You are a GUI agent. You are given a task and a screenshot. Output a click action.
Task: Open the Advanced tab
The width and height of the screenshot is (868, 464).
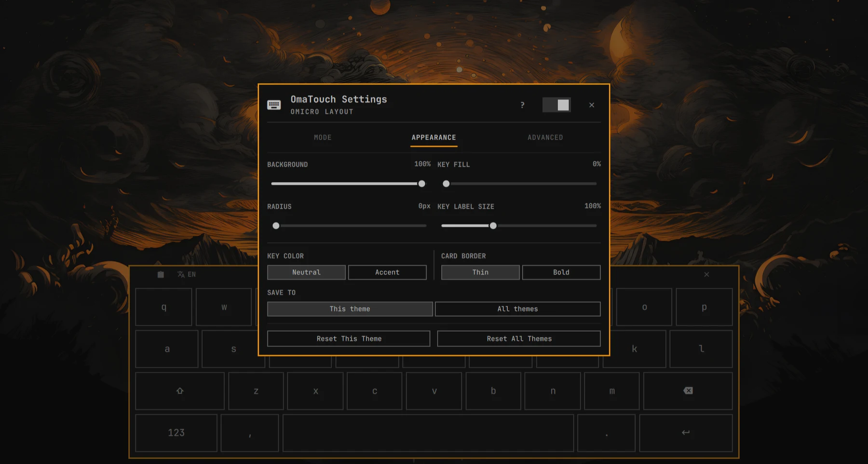coord(545,138)
